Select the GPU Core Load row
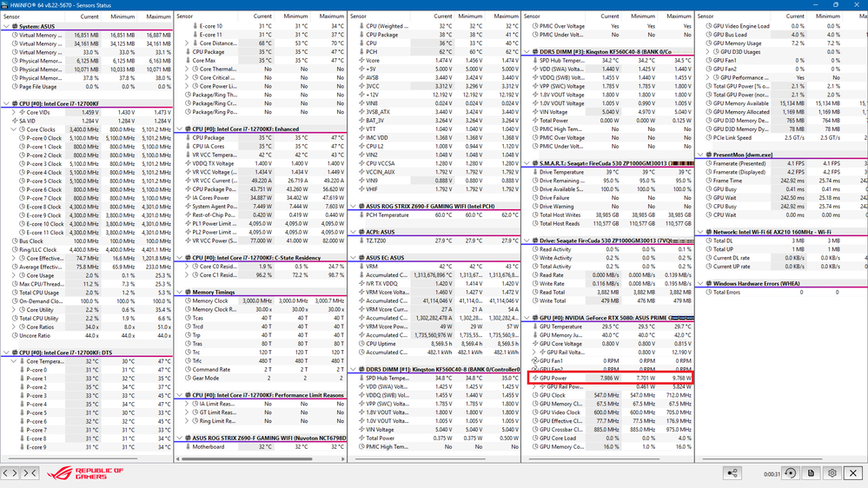Image resolution: width=868 pixels, height=488 pixels. tap(608, 438)
